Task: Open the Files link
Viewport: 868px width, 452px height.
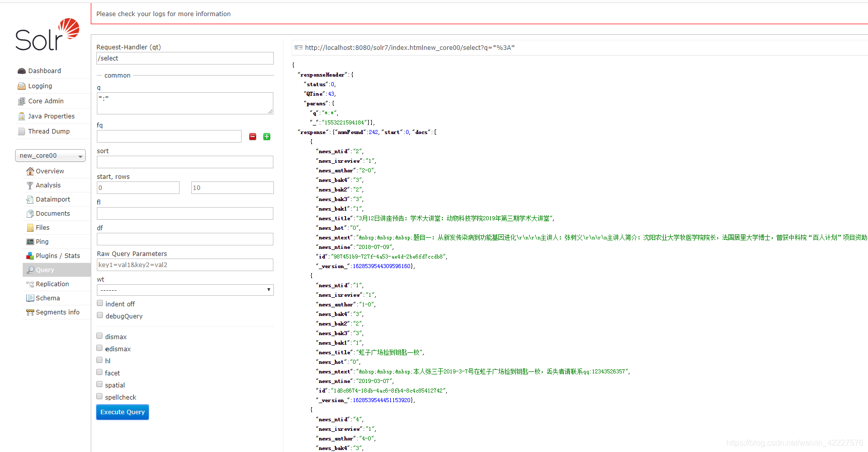Action: pos(43,228)
